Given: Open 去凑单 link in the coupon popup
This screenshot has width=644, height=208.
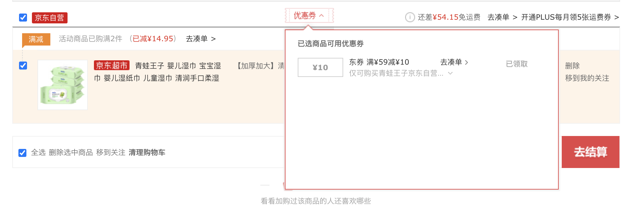Looking at the screenshot, I should point(454,62).
